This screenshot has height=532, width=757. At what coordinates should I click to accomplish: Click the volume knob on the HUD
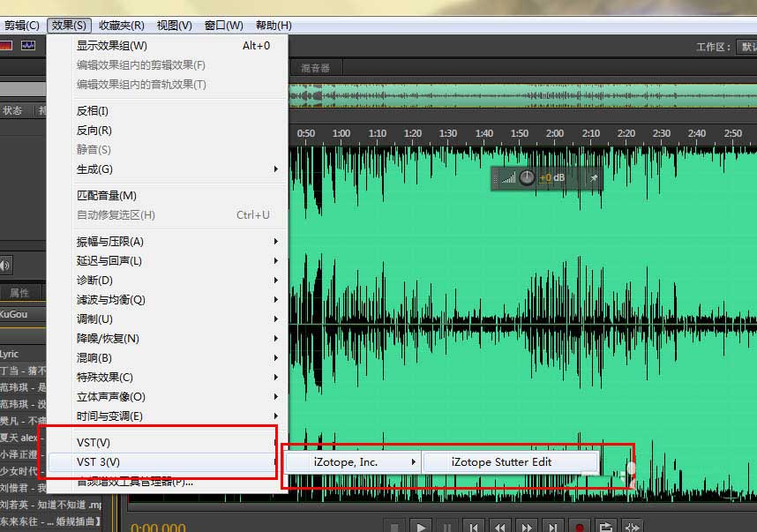[527, 178]
